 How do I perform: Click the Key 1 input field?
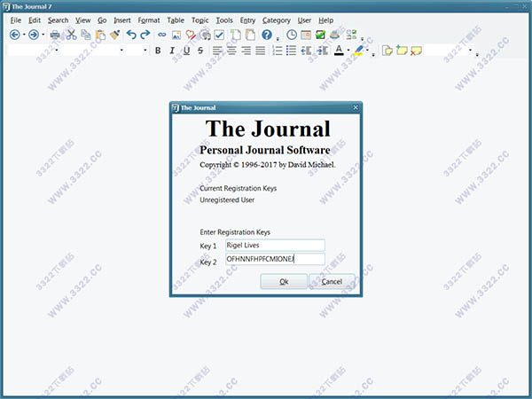pyautogui.click(x=275, y=245)
